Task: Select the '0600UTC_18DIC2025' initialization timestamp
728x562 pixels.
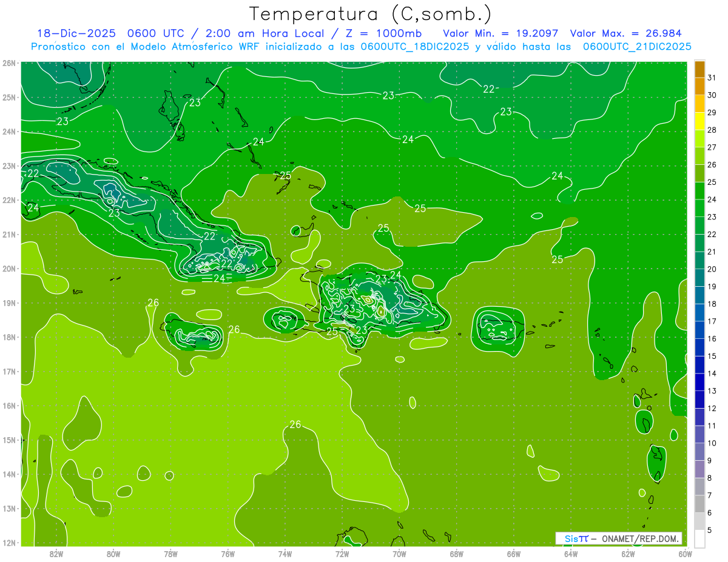Action: [x=414, y=47]
